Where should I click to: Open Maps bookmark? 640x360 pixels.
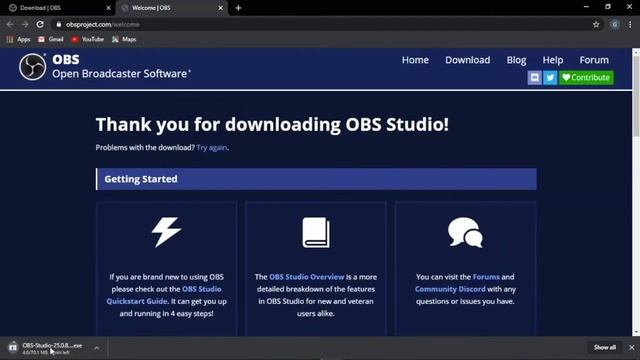coord(124,39)
